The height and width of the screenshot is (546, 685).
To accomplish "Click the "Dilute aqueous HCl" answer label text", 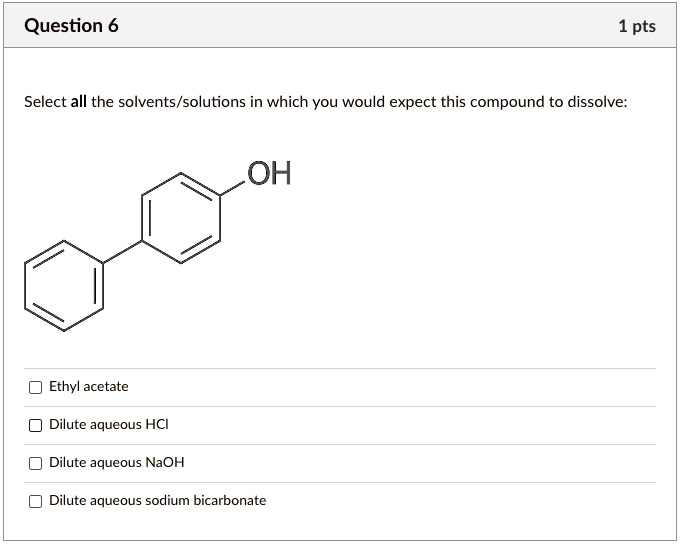I will [109, 425].
